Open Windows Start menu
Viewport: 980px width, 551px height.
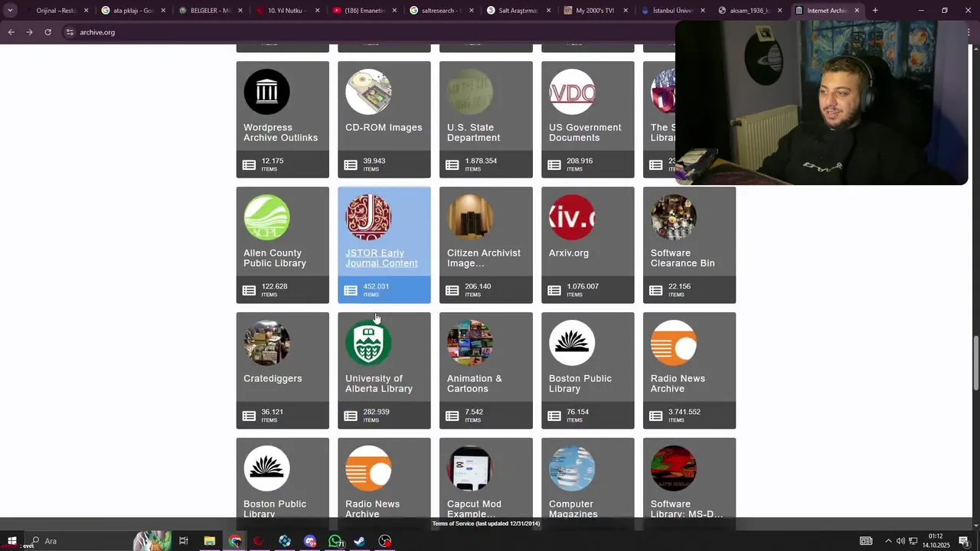point(11,541)
